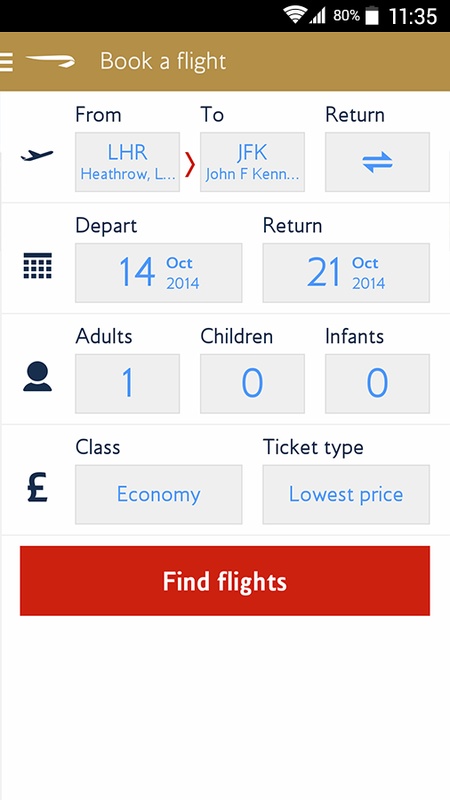The image size is (450, 800).
Task: Tap the British Airways speedmarque logo
Action: coord(51,62)
